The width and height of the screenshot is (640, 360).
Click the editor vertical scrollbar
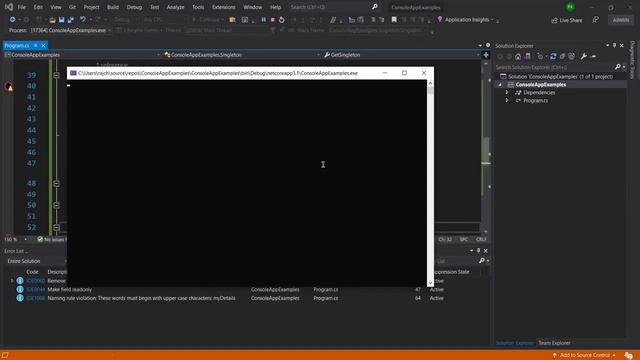click(x=486, y=147)
